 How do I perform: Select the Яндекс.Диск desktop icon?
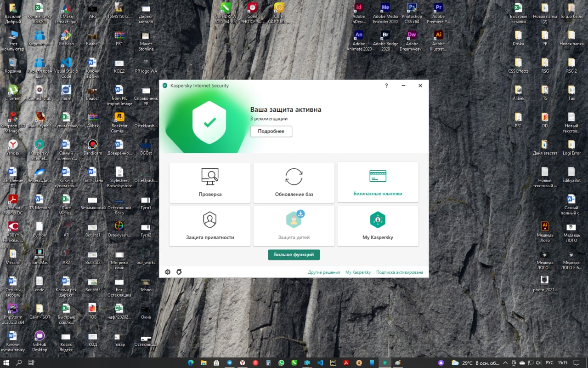(x=40, y=174)
